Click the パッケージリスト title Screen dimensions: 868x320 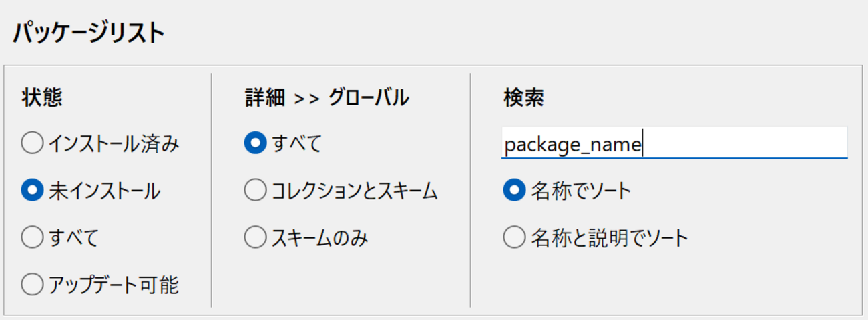click(88, 33)
